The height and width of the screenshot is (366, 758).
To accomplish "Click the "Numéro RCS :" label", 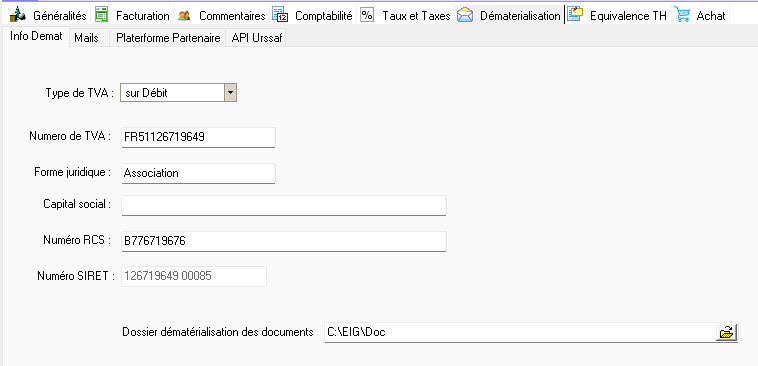I will tap(77, 239).
